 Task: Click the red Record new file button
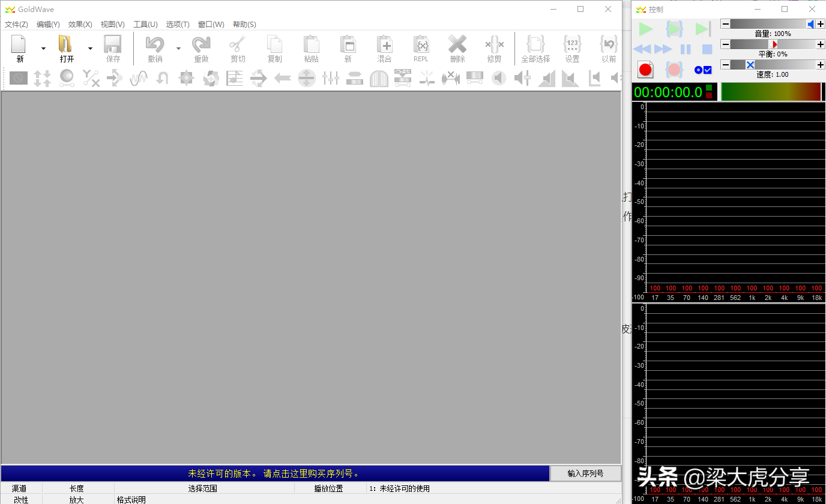coord(645,70)
